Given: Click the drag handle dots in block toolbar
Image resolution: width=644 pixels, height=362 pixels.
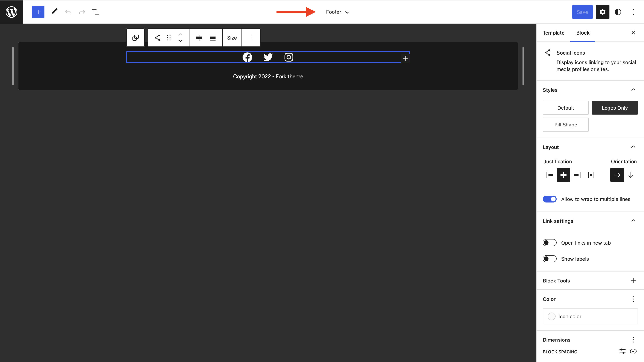Looking at the screenshot, I should [x=169, y=38].
